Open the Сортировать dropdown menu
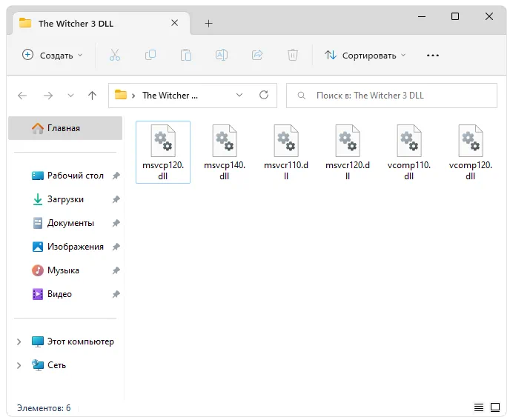 pos(365,56)
